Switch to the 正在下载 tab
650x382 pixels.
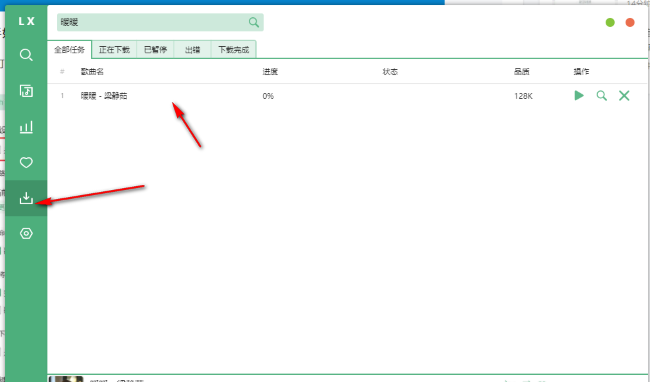coord(114,50)
